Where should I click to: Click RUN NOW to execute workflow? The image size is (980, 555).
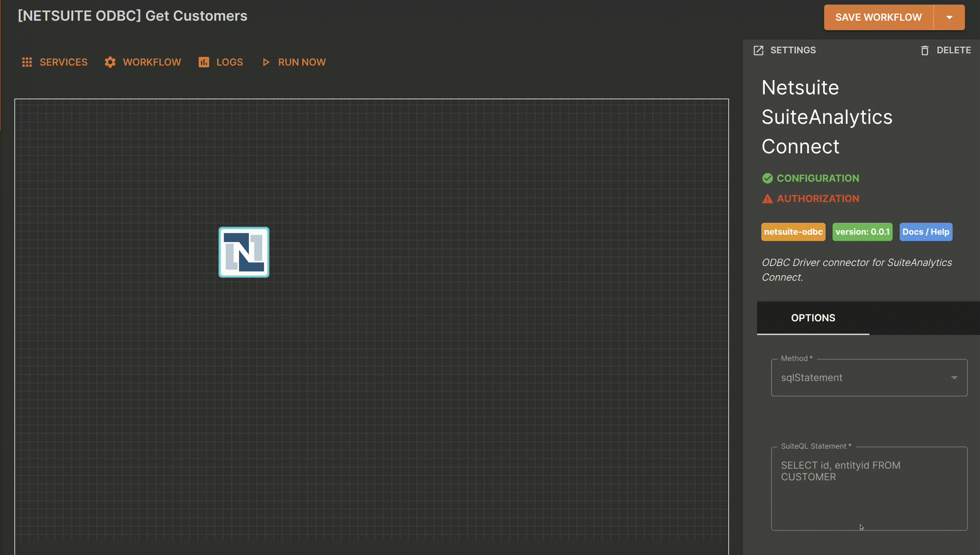294,62
